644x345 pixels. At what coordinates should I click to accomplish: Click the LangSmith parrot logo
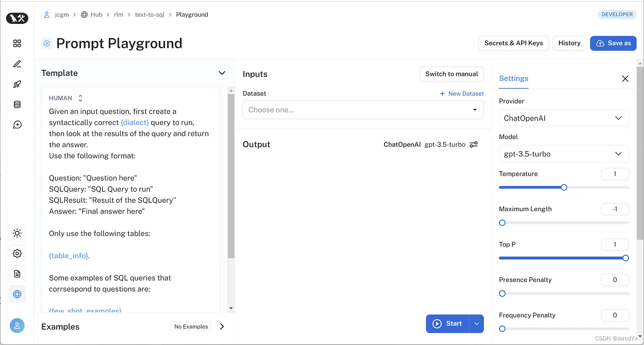17,18
